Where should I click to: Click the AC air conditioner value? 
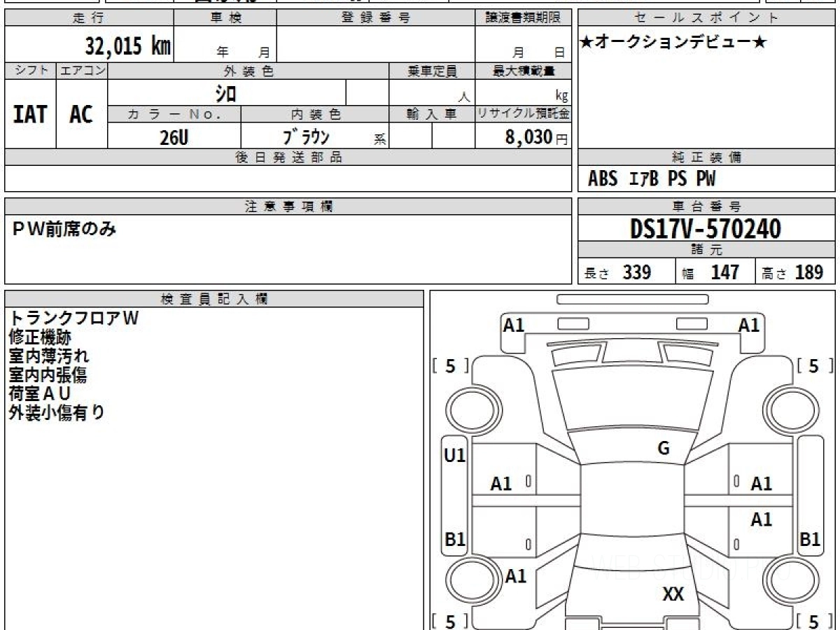click(x=81, y=114)
